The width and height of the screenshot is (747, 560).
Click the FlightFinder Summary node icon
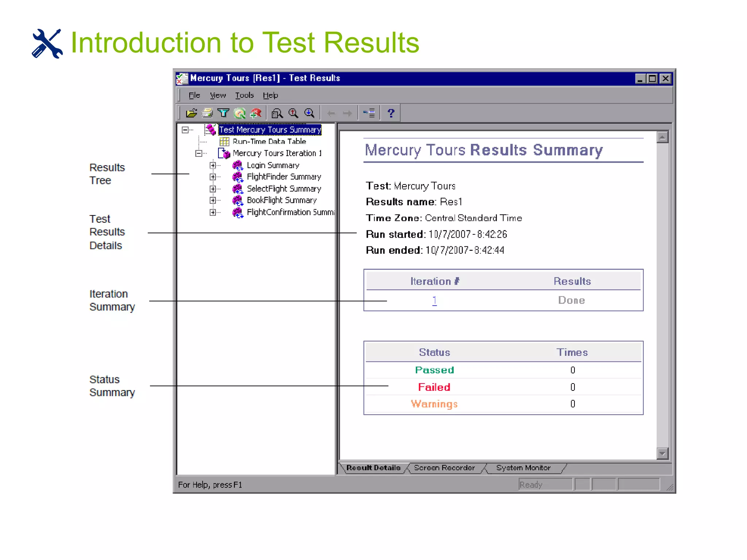tap(238, 177)
